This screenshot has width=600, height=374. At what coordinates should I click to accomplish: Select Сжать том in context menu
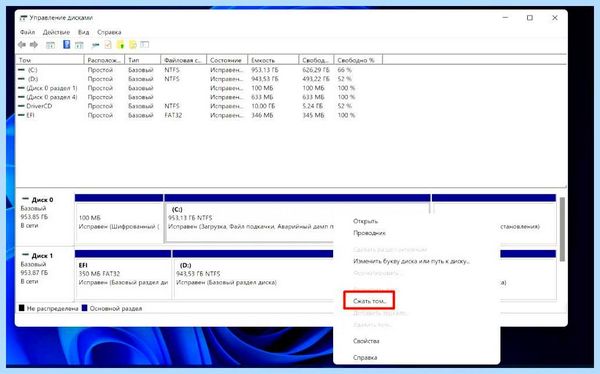point(369,301)
